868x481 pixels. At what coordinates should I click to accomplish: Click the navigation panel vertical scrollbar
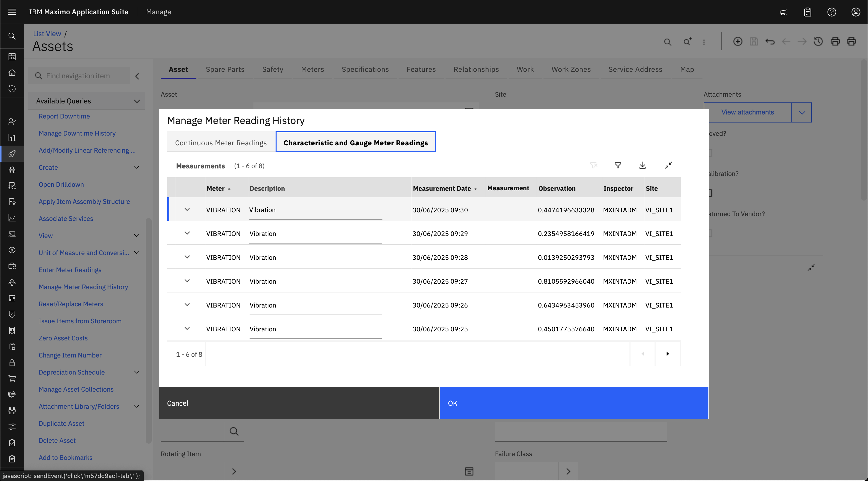point(148,331)
